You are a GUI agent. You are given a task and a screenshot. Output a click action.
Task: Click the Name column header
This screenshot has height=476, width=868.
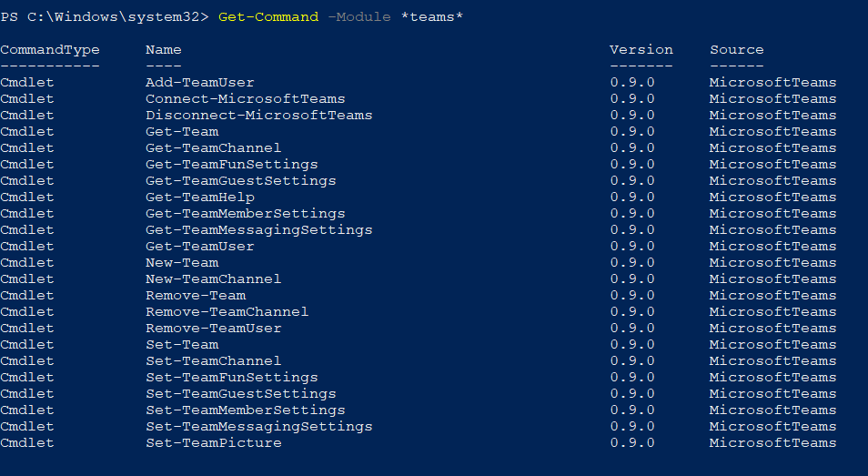163,50
